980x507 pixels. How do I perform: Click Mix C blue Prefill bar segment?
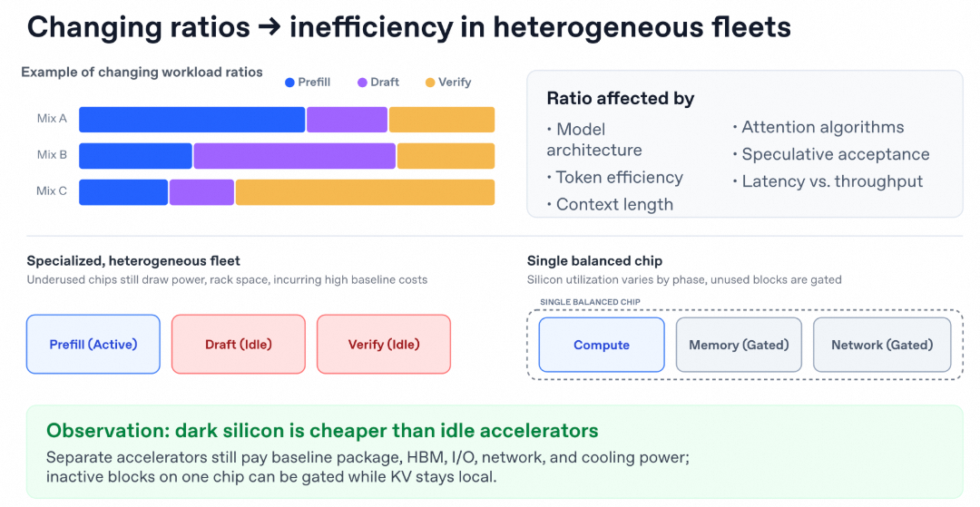click(x=123, y=192)
